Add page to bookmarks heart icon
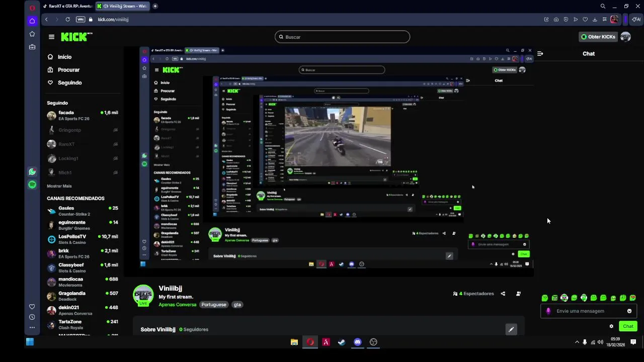The image size is (644, 362). pyautogui.click(x=585, y=20)
